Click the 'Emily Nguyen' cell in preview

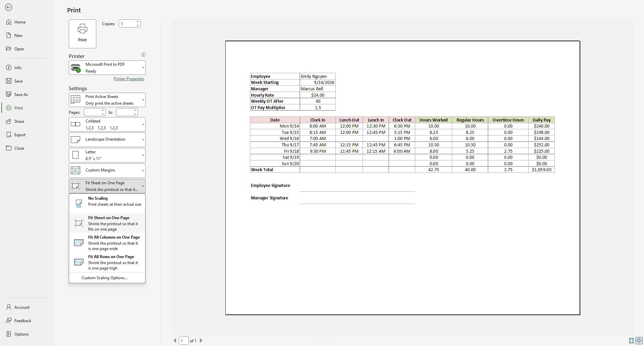coord(317,77)
